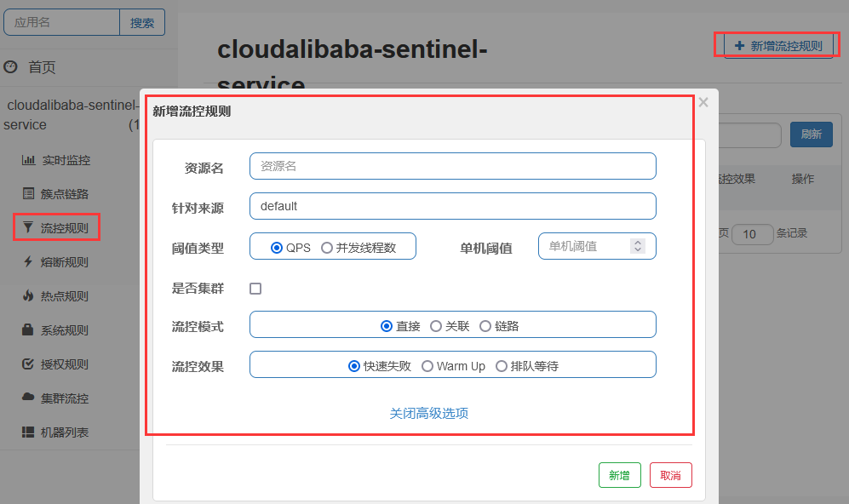Viewport: 849px width, 504px height.
Task: Choose Warm Up as 流控效果
Action: [x=427, y=366]
